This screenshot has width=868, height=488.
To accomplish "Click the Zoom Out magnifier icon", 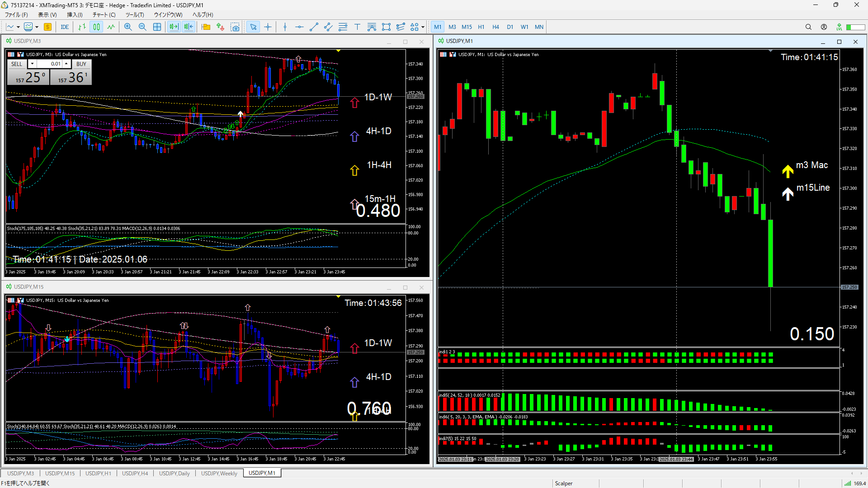I will [142, 27].
